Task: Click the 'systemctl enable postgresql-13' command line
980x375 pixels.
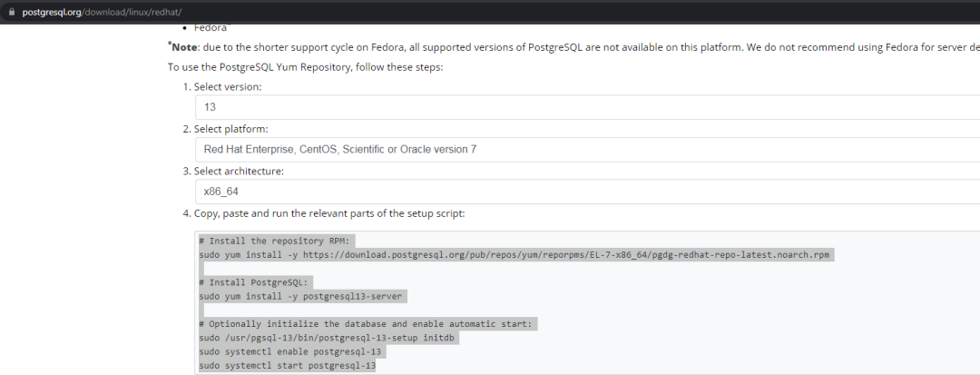Action: coord(291,351)
